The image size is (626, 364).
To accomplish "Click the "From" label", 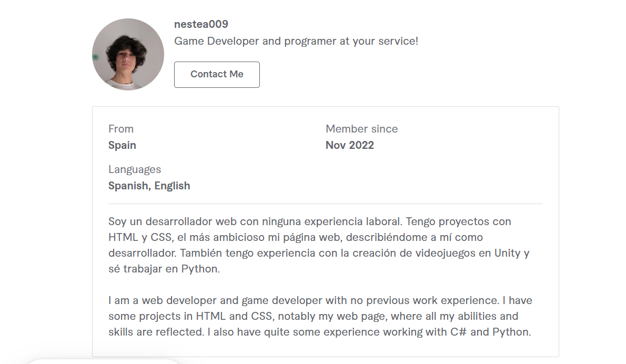I will coord(121,129).
